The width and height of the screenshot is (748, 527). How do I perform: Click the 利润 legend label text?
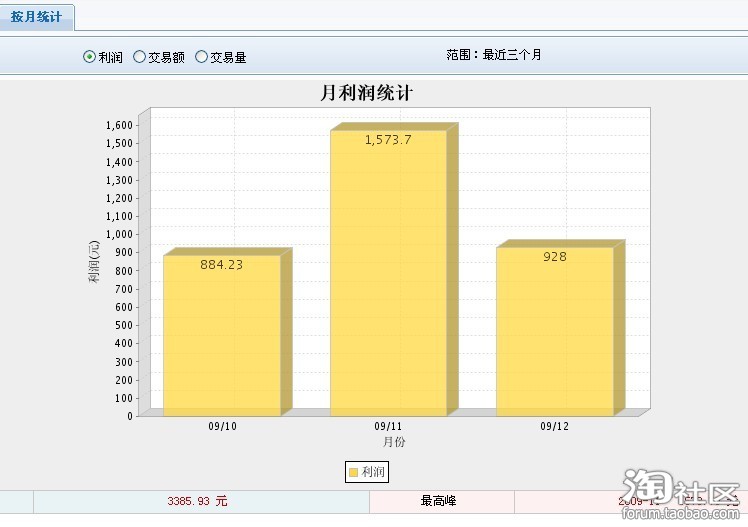[x=373, y=472]
